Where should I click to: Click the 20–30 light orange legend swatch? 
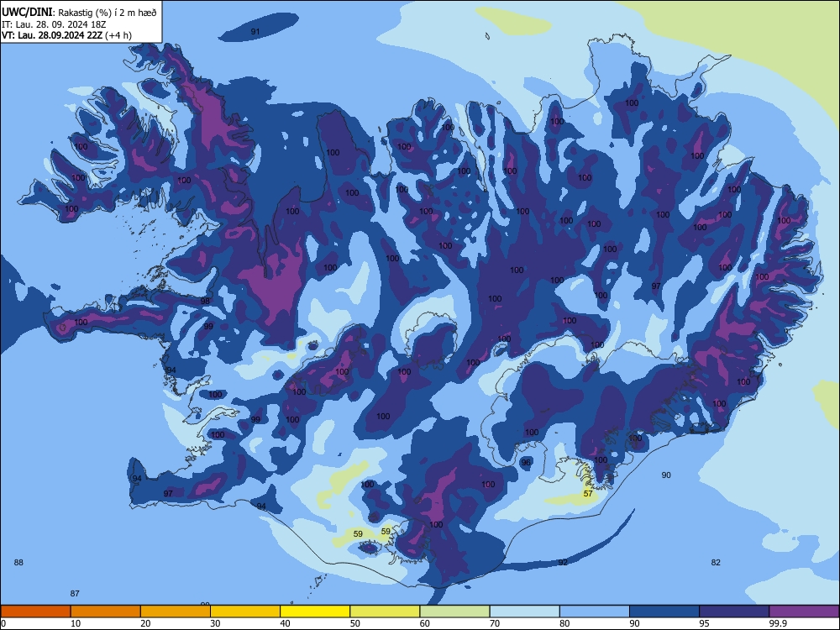click(x=176, y=612)
